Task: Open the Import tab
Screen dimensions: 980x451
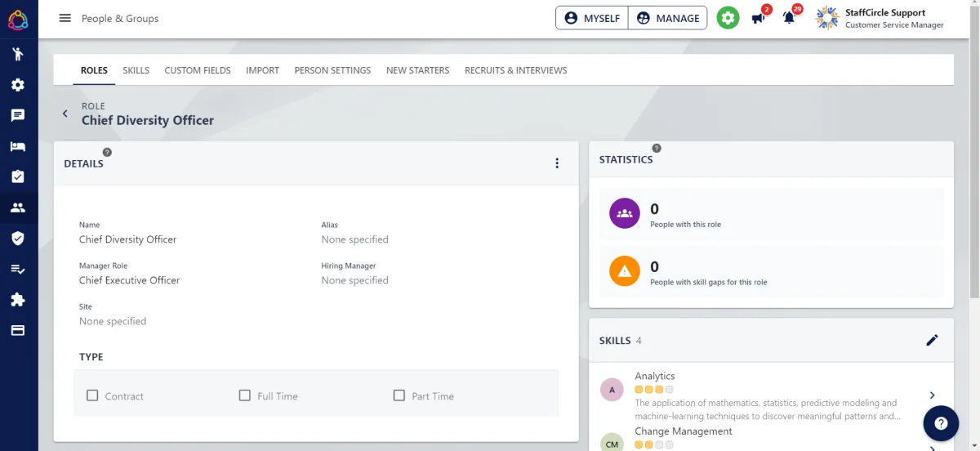Action: (262, 70)
